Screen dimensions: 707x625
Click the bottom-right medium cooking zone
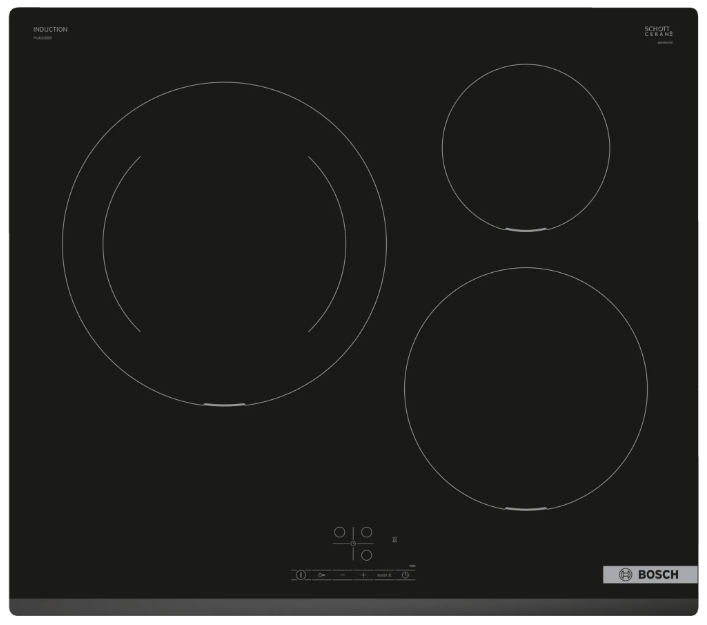[525, 388]
